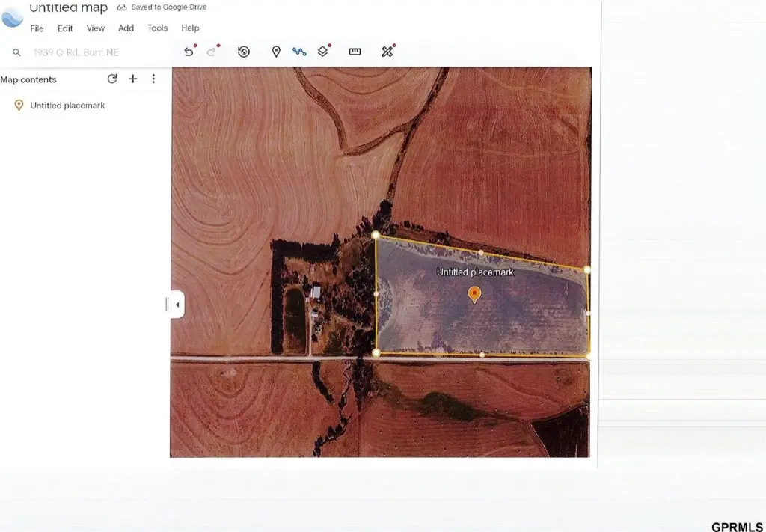Open the File menu
The height and width of the screenshot is (532, 766).
click(x=37, y=28)
